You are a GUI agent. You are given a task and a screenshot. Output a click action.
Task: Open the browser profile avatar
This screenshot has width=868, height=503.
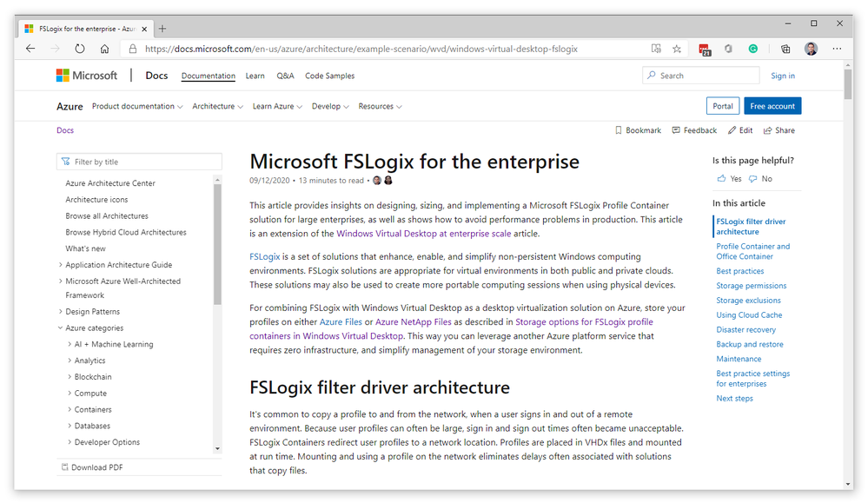click(x=811, y=49)
